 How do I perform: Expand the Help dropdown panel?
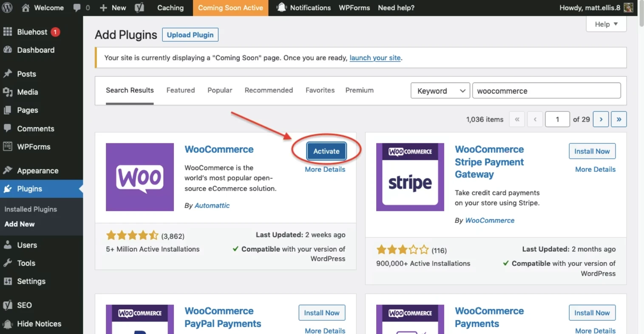point(606,24)
